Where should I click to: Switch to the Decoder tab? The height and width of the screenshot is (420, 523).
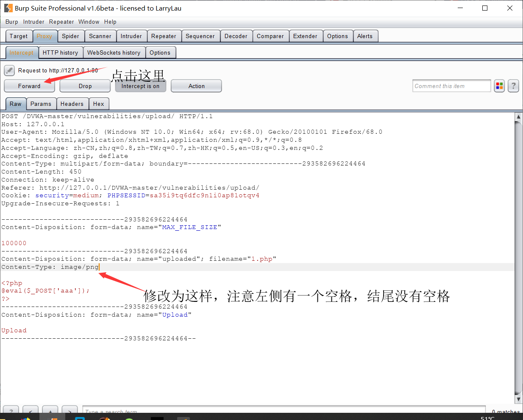(x=236, y=36)
